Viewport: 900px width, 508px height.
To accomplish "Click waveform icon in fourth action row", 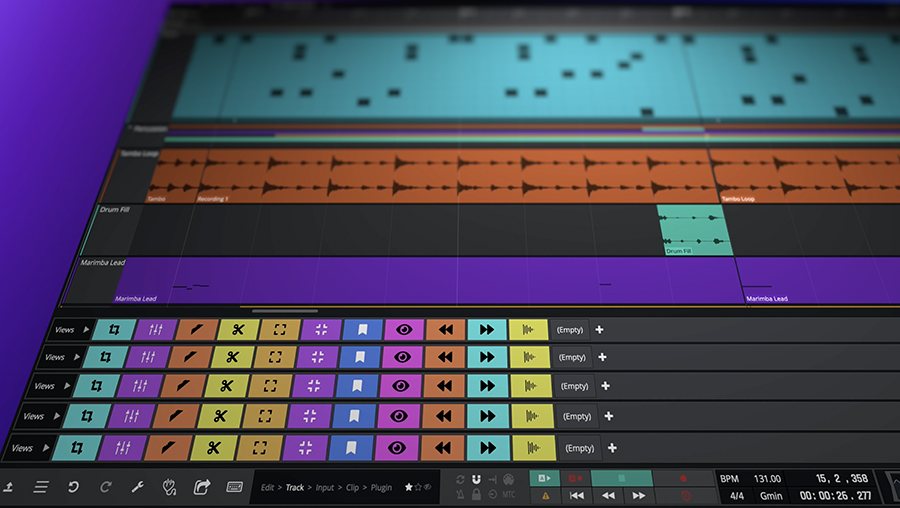I will pos(533,416).
